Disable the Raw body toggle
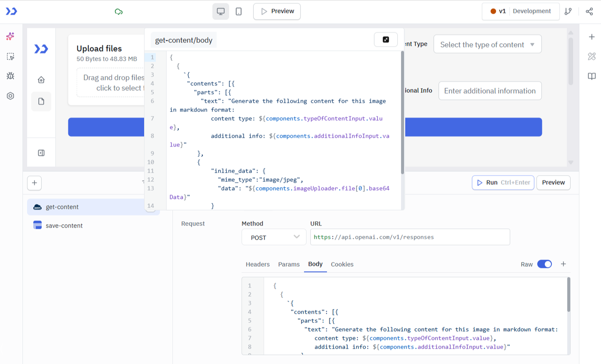Image resolution: width=601 pixels, height=364 pixels. click(544, 264)
